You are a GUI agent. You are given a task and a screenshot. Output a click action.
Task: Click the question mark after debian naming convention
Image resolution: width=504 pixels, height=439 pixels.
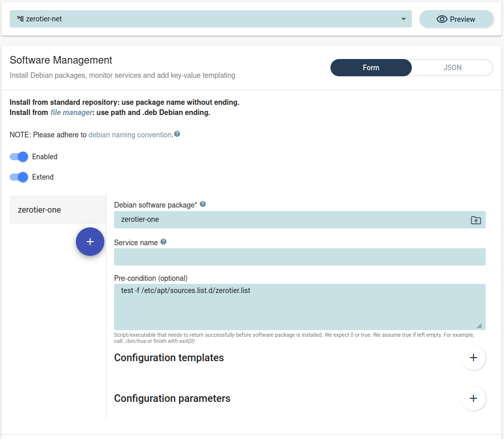click(177, 134)
